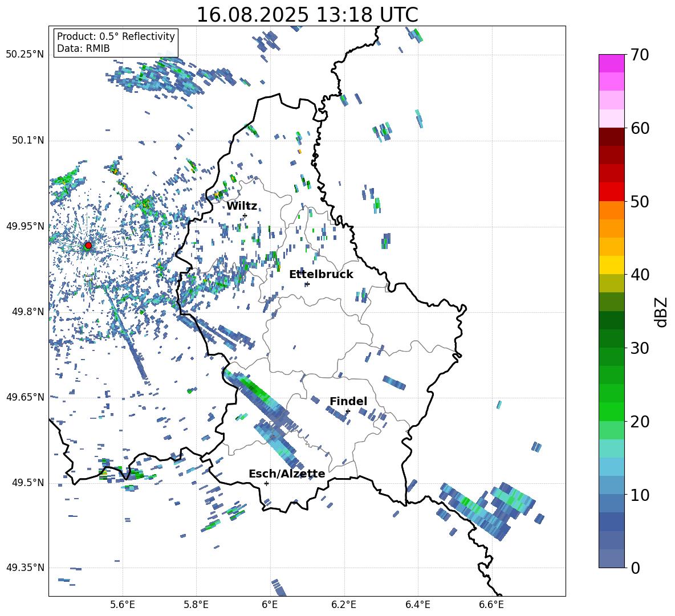Screen dimensions: 675x616
Task: Click the colorbar tick label 50
Action: click(640, 202)
